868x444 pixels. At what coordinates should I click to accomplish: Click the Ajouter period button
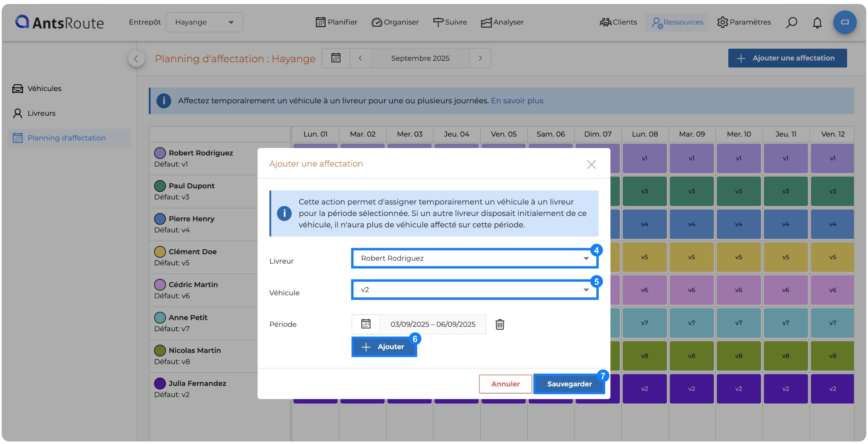pos(384,347)
